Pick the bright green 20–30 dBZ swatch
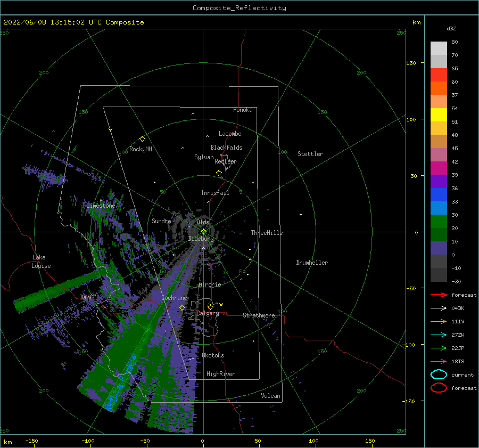The height and width of the screenshot is (448, 479). [439, 221]
